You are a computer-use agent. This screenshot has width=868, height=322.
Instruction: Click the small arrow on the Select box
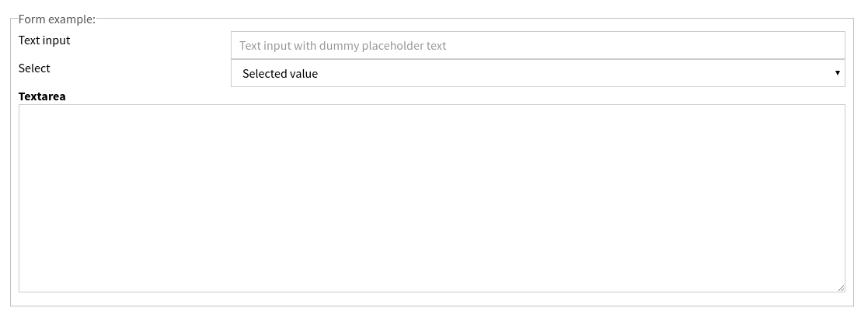pyautogui.click(x=837, y=73)
